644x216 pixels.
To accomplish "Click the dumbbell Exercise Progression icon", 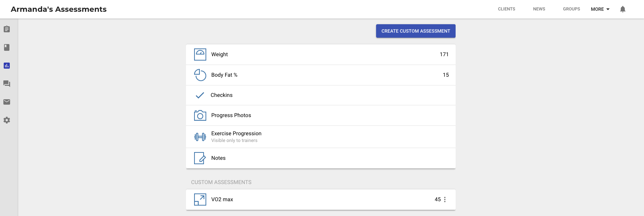I will pyautogui.click(x=200, y=137).
